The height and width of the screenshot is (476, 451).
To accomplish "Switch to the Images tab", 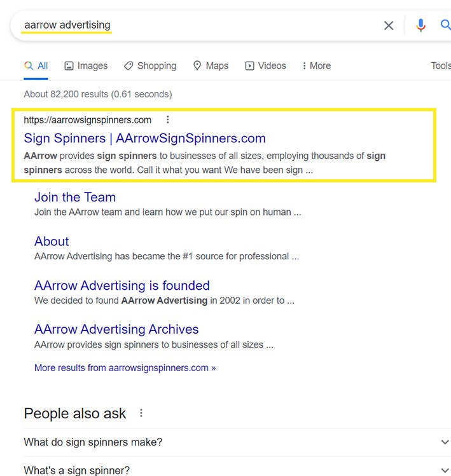I will 86,66.
